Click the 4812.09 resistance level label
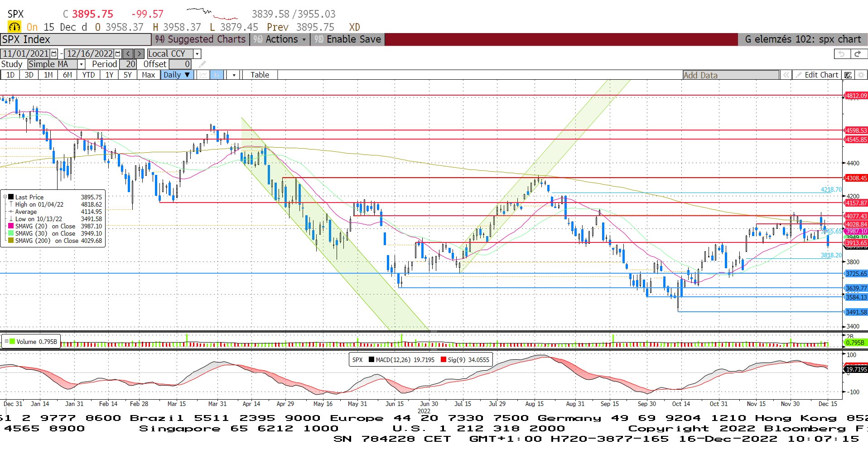Viewport: 868px width, 464px height. point(856,96)
